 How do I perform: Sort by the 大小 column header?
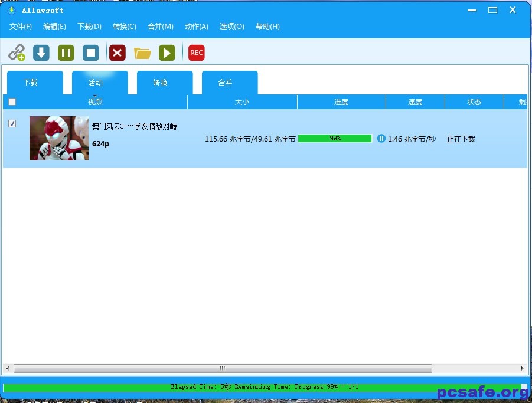[242, 101]
